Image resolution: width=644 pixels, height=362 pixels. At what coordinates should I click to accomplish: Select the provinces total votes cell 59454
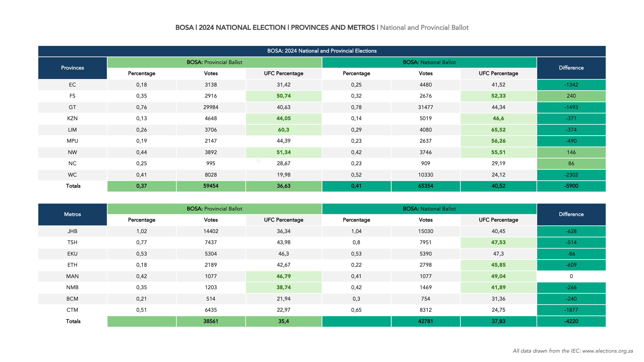(x=211, y=186)
